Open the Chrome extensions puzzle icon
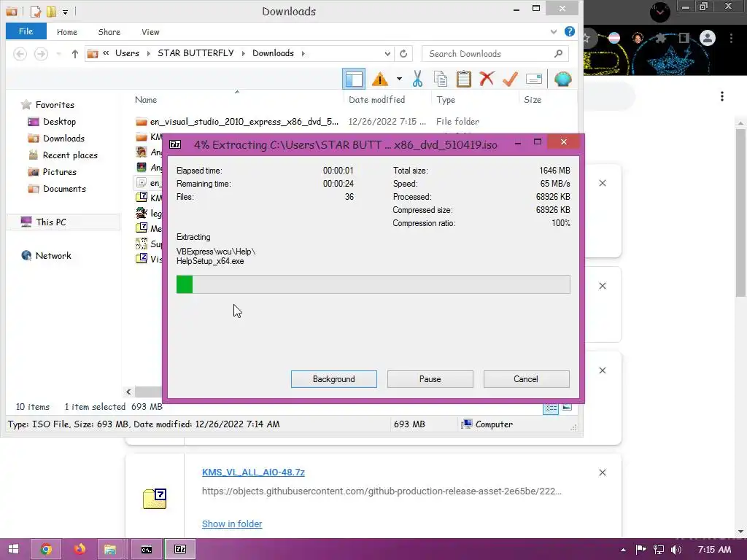Screen dimensions: 747x560 (660, 38)
